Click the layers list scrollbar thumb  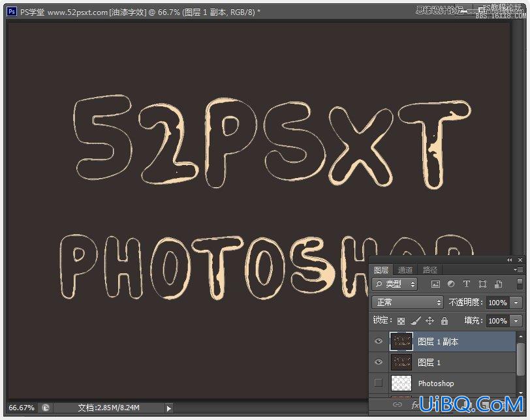click(521, 358)
